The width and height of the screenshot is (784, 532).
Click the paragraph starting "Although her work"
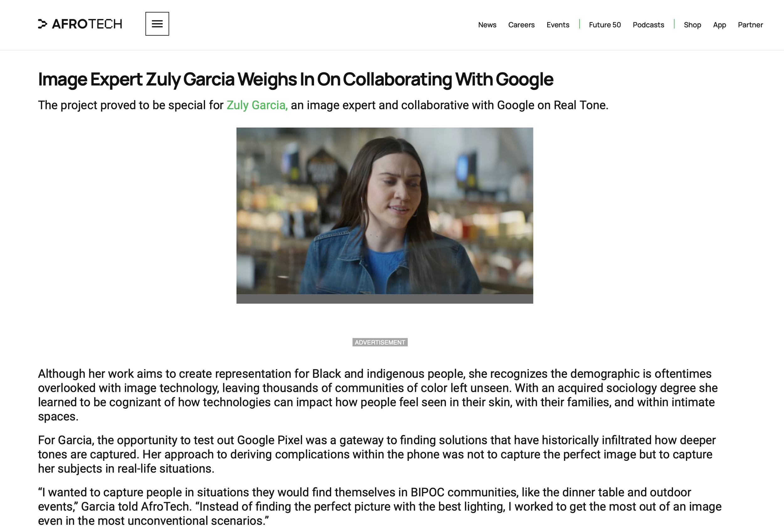pyautogui.click(x=378, y=395)
